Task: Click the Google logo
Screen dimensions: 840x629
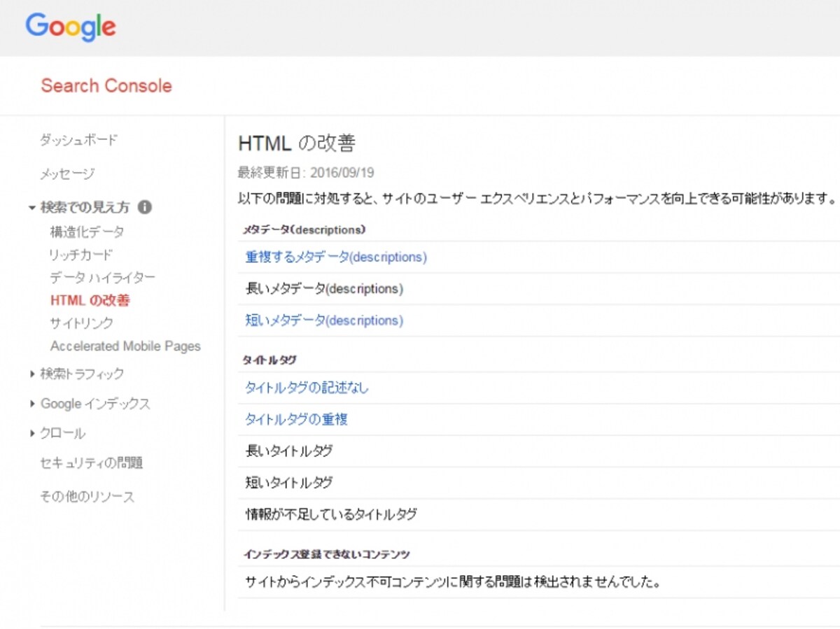Action: 71,27
